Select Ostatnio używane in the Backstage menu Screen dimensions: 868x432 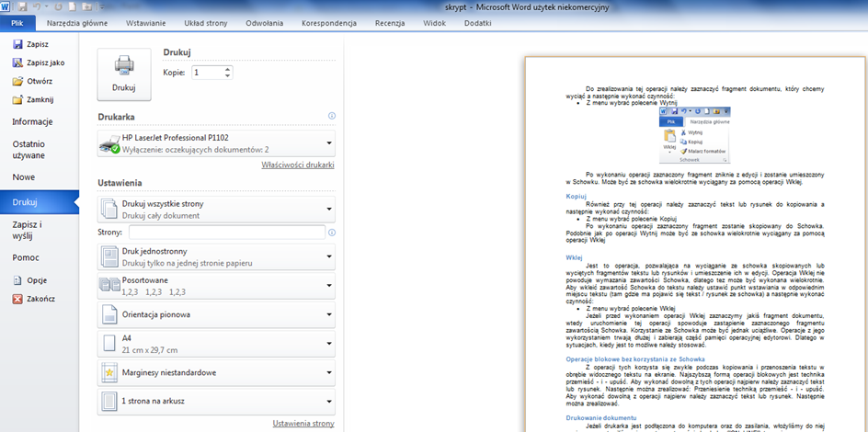click(29, 149)
